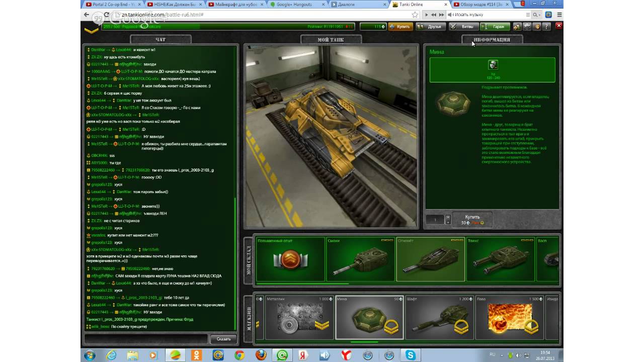Click the tank preview in Мой танк
The width and height of the screenshot is (644, 362).
[331, 136]
